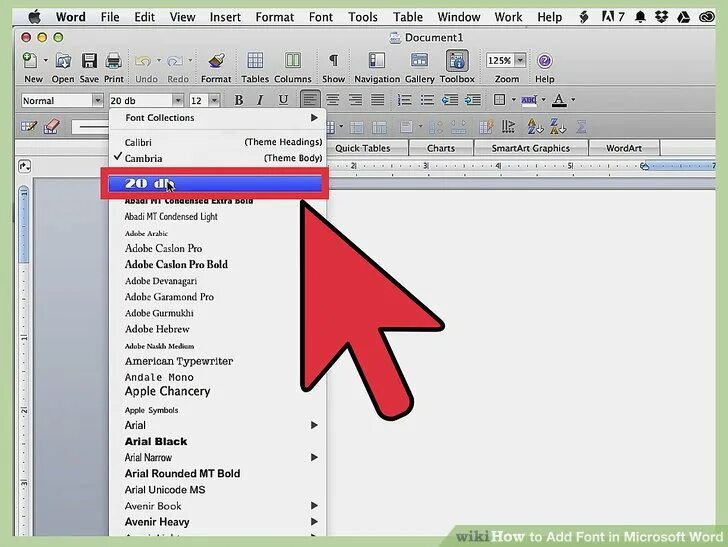Click the Decrease Indent icon
728x547 pixels.
pyautogui.click(x=449, y=100)
